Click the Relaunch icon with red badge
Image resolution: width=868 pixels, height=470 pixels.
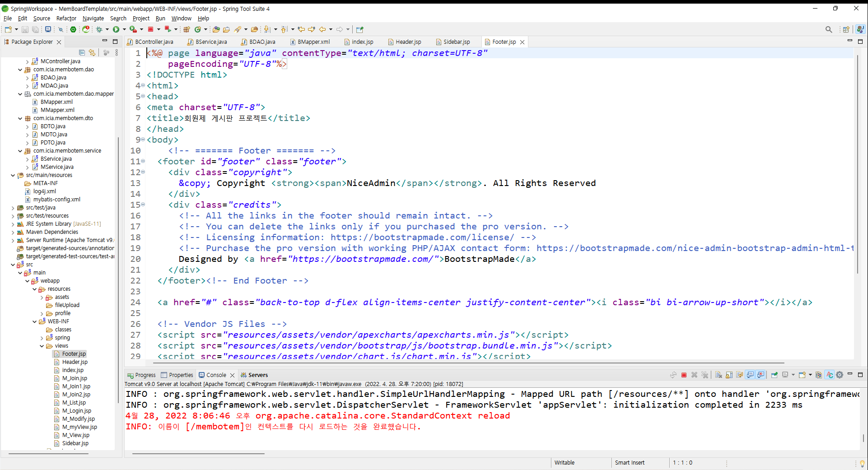pos(86,29)
